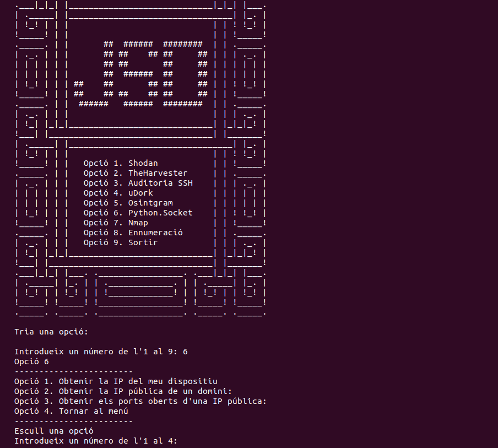Image resolution: width=498 pixels, height=448 pixels.
Task: Click on 'Opció 3. Auditoria SSH' text
Action: pyautogui.click(x=138, y=183)
